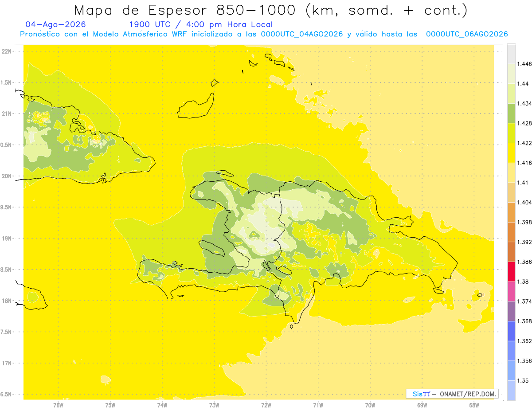Click the 1.362 colorbar value

[524, 341]
